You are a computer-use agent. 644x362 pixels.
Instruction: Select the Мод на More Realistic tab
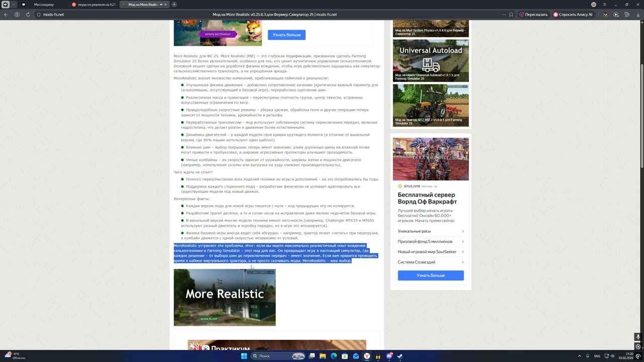[x=144, y=5]
